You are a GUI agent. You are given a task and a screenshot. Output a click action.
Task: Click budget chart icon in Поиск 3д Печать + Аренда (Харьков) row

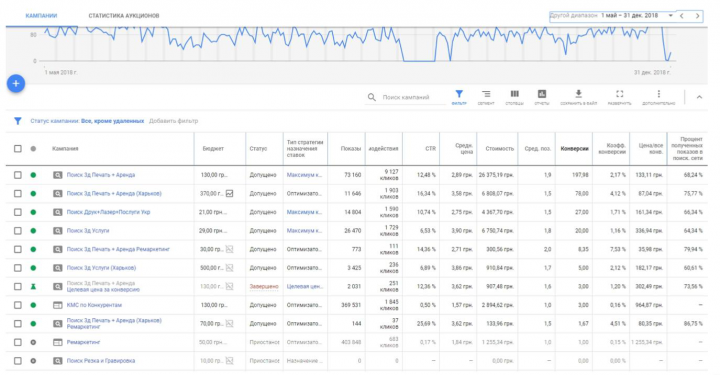pos(229,194)
